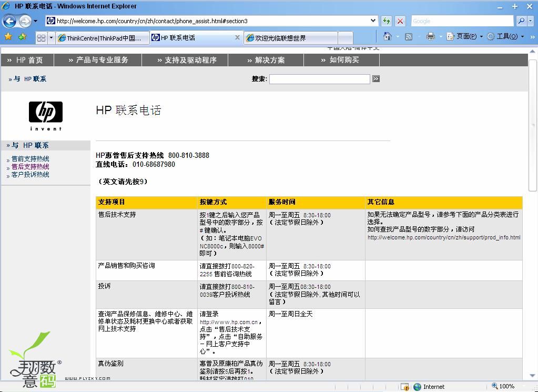Click the Home page icon
This screenshot has width=538, height=392.
coord(388,36)
